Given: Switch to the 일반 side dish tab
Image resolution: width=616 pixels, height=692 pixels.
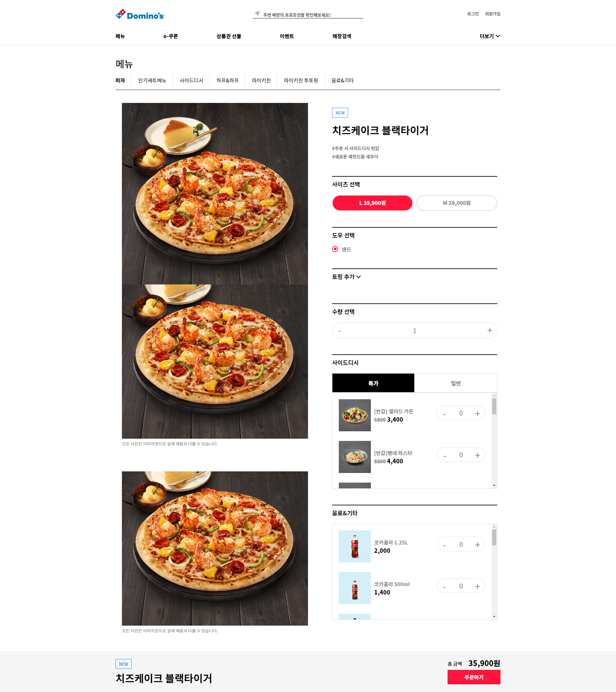Looking at the screenshot, I should click(455, 383).
